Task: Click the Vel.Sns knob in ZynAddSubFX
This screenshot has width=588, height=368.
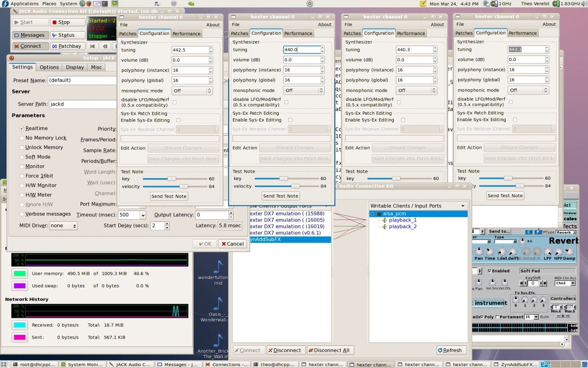Action: tap(492, 282)
